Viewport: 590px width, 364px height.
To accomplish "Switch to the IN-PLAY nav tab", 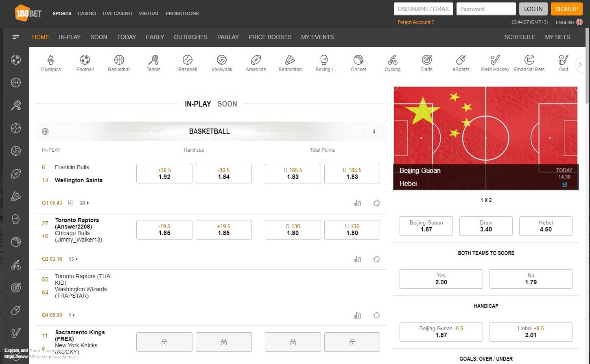I will coord(70,37).
